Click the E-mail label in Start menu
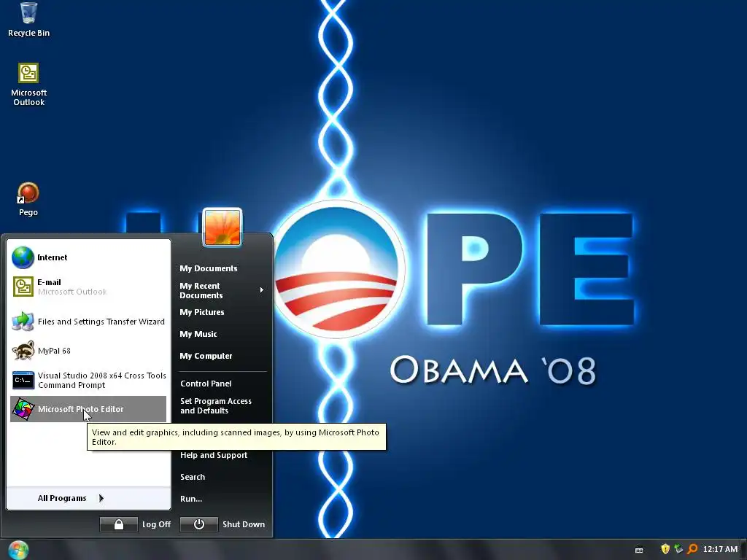The height and width of the screenshot is (560, 747). tap(49, 282)
